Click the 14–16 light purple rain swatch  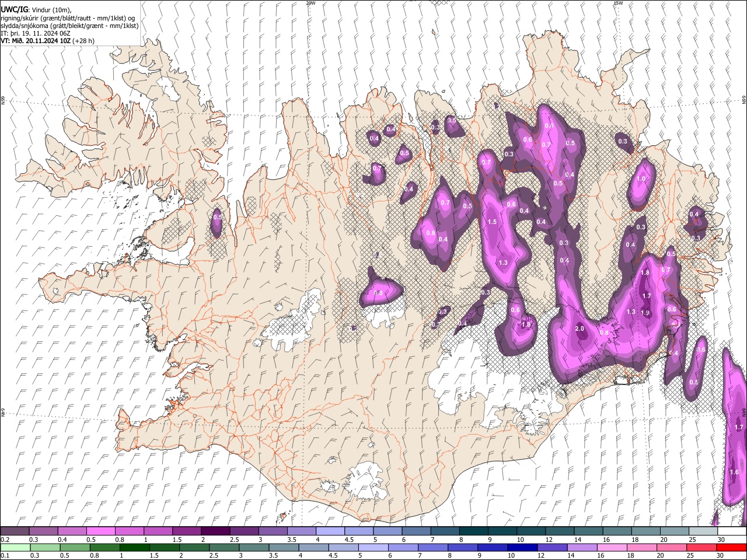581,547
